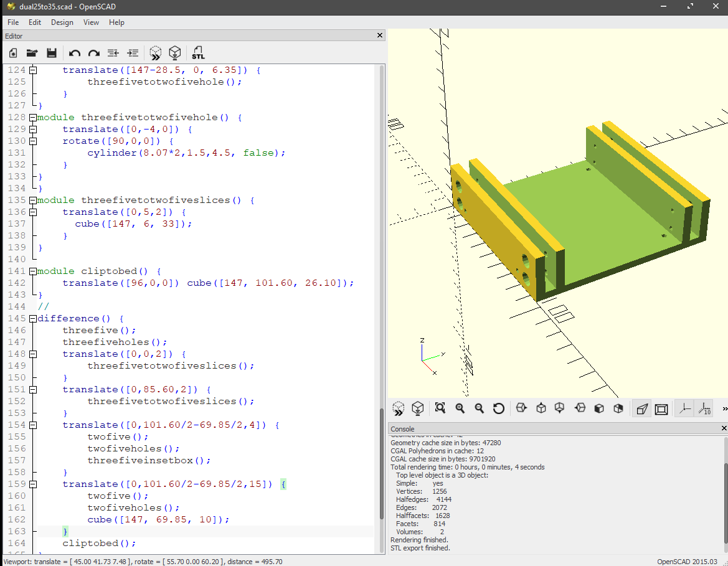Click the Export as STL icon
728x566 pixels.
click(198, 53)
